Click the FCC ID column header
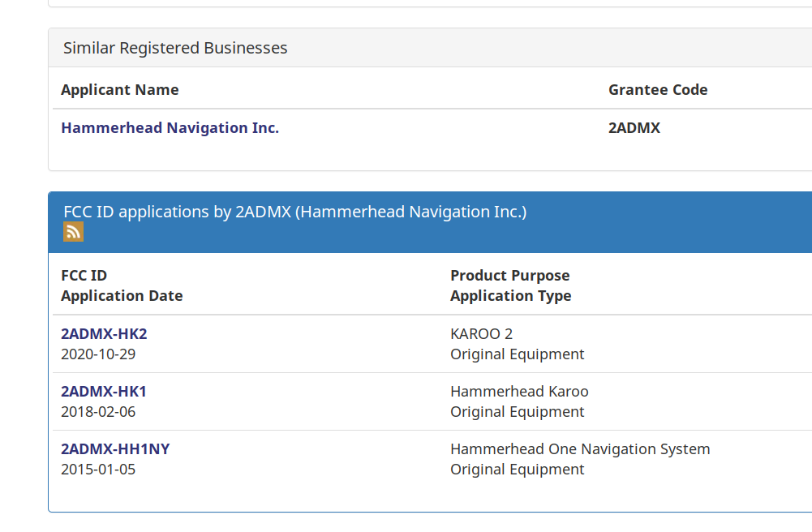This screenshot has height=532, width=812. [84, 276]
